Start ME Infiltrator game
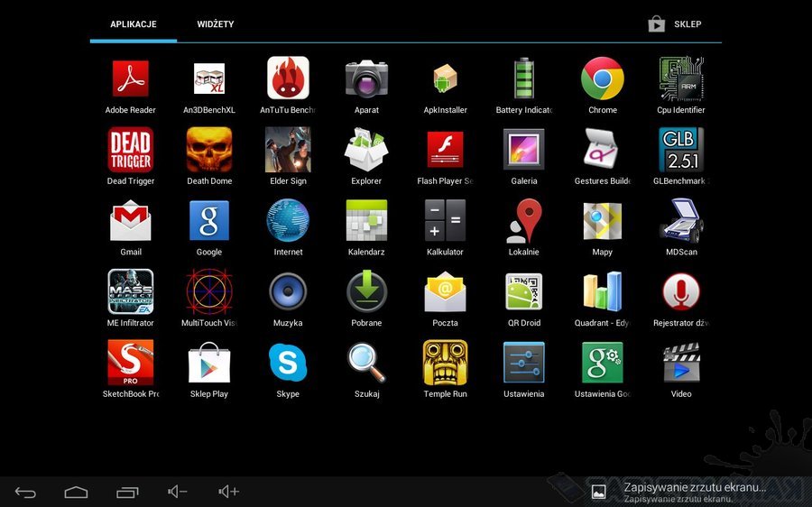This screenshot has width=812, height=507. pyautogui.click(x=131, y=291)
